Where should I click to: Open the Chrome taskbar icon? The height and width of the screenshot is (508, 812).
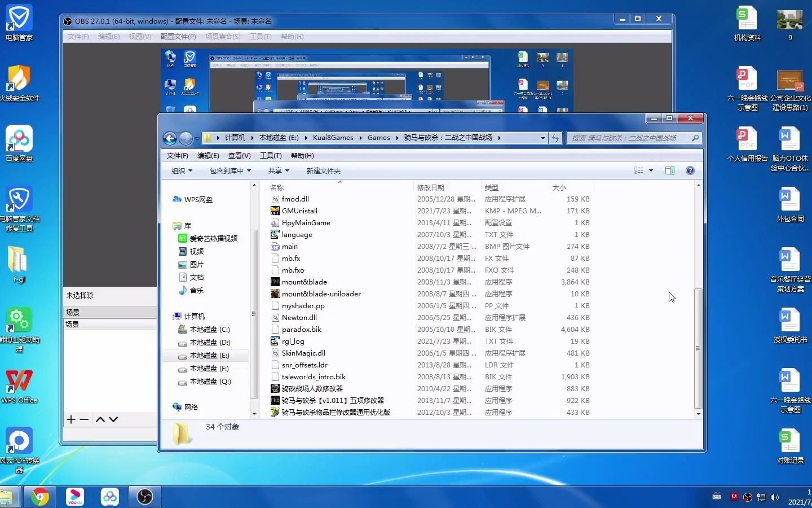coord(39,497)
